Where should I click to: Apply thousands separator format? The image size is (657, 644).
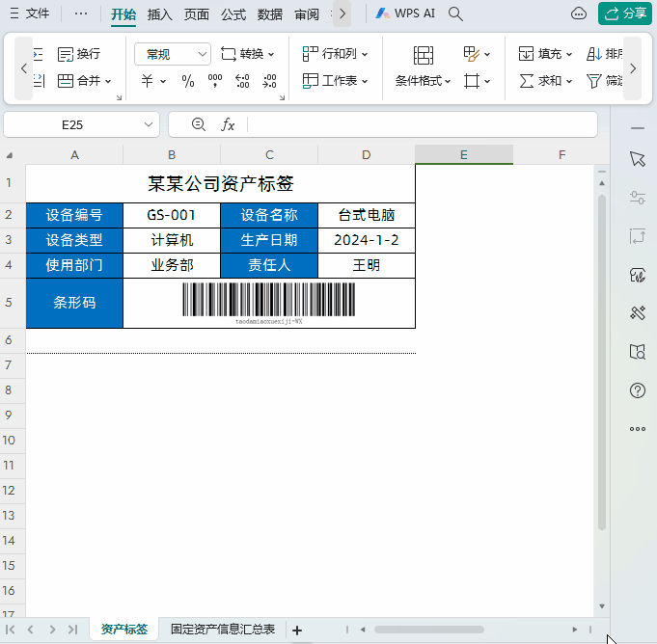215,80
